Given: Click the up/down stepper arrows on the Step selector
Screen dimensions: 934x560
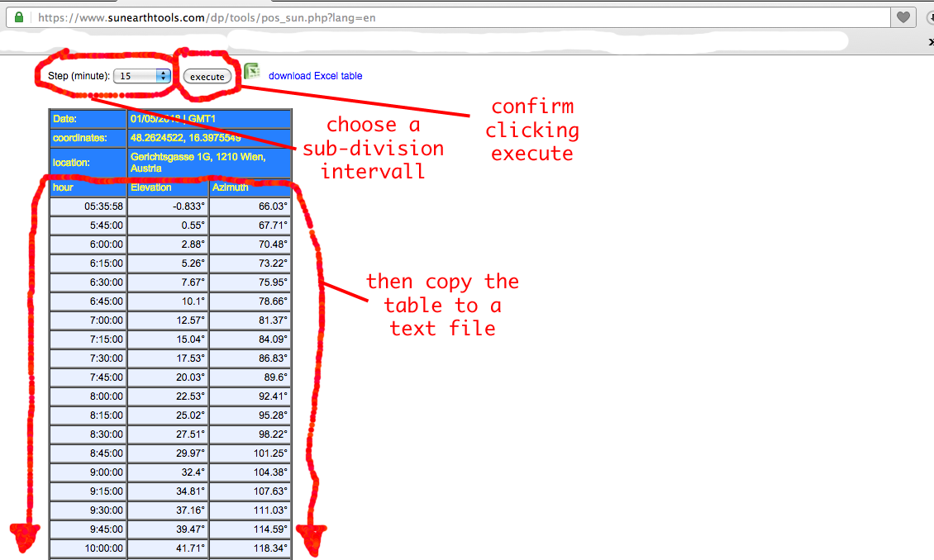Looking at the screenshot, I should [x=164, y=76].
